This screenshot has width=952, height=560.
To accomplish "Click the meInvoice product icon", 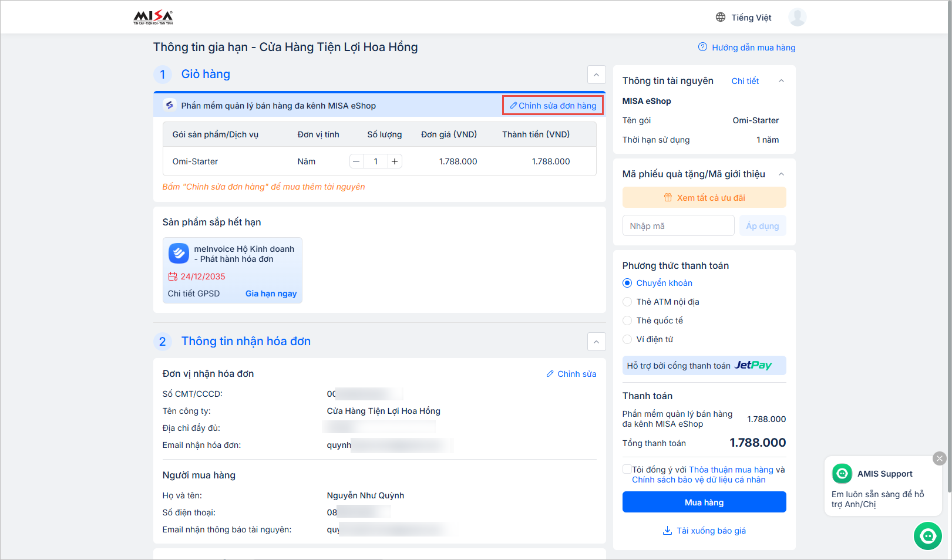I will (179, 254).
